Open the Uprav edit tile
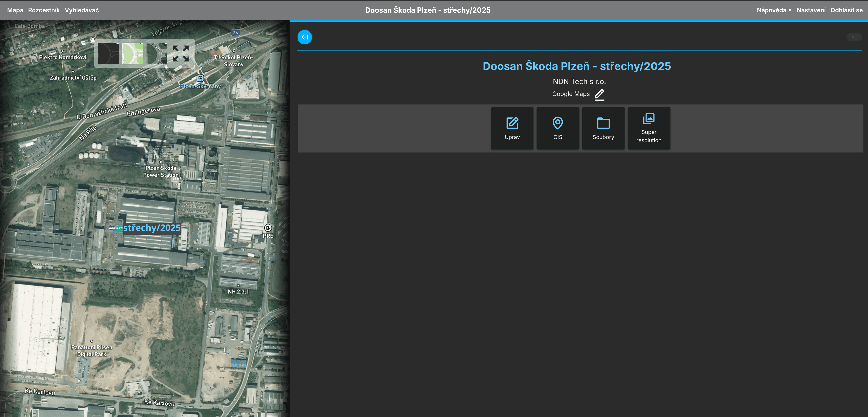Viewport: 868px width, 417px height. 512,128
